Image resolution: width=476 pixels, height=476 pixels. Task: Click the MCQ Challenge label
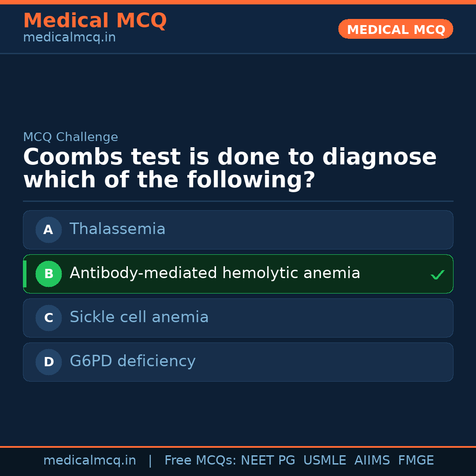coord(71,137)
